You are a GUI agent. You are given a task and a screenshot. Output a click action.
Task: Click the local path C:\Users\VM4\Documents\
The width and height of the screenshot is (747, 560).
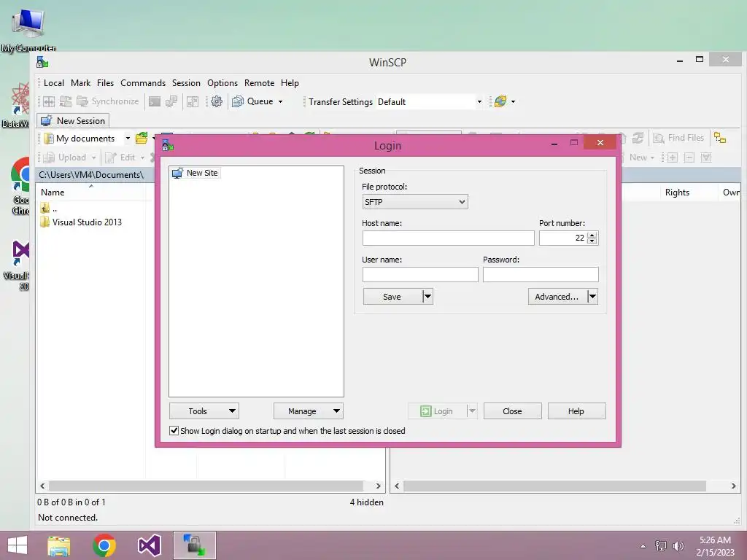91,175
